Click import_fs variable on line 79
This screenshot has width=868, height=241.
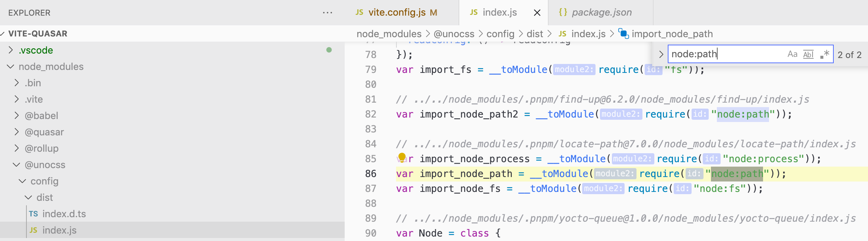(x=446, y=70)
